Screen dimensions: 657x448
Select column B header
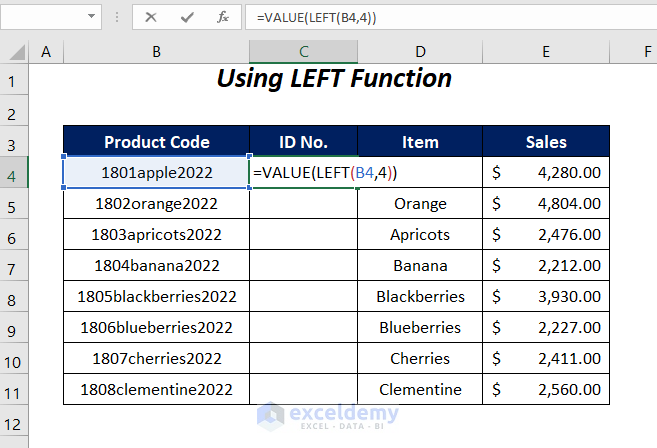[x=156, y=52]
